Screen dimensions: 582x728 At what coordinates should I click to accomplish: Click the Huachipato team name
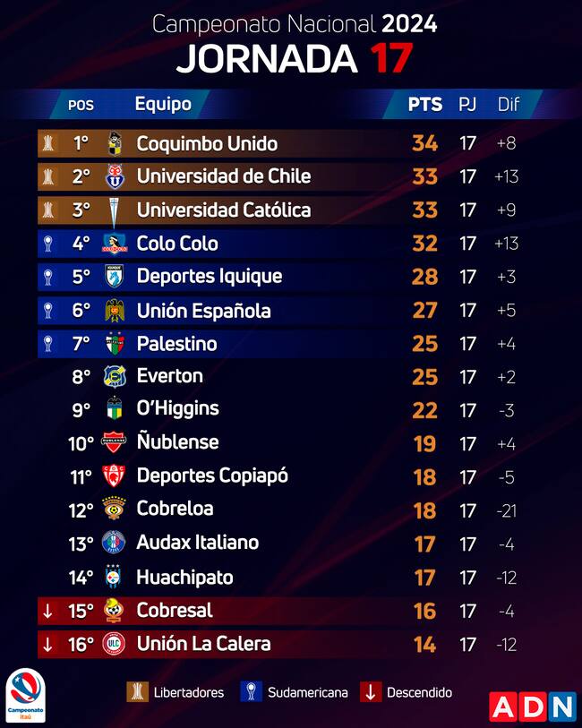(x=184, y=577)
